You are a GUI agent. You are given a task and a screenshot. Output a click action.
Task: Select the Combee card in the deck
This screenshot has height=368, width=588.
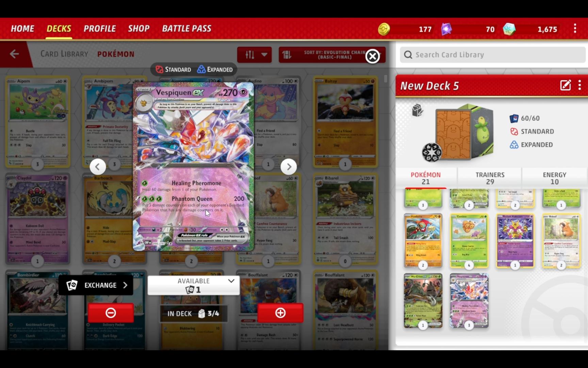click(469, 241)
